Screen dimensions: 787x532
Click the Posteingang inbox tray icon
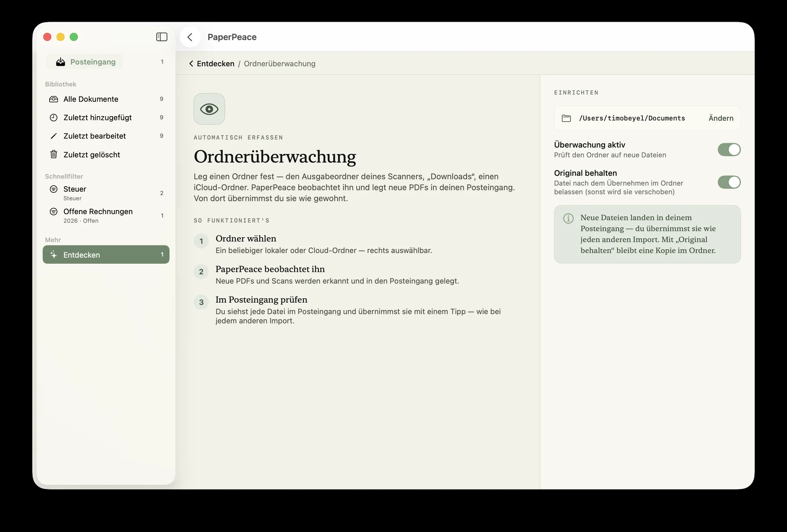60,62
